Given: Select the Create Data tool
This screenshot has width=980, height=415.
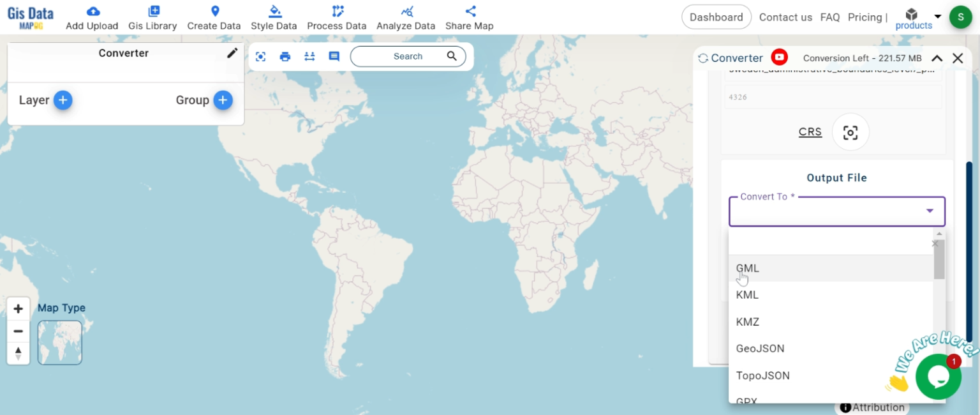Looking at the screenshot, I should coord(214,17).
